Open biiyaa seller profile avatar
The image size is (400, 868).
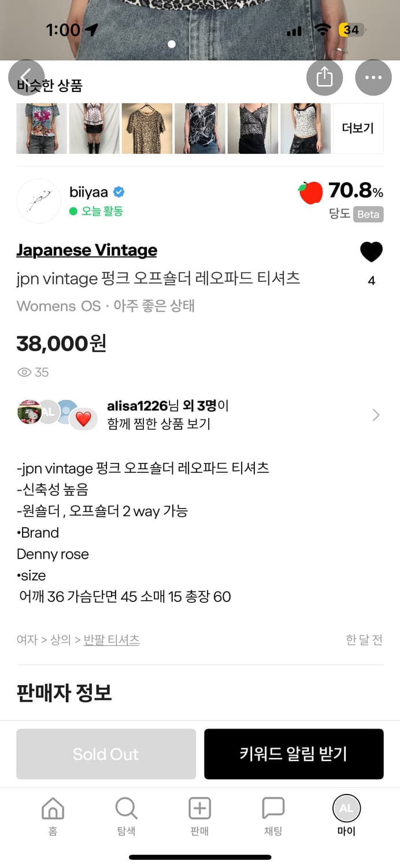[39, 201]
